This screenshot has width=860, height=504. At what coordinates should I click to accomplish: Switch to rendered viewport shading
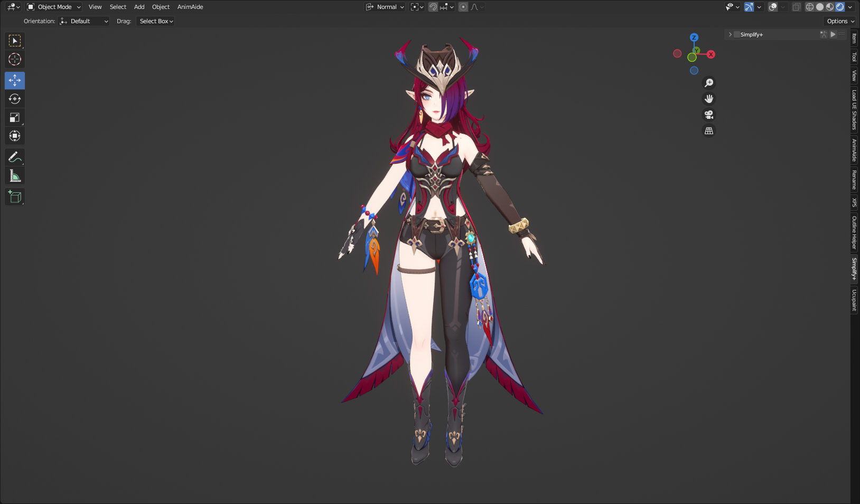point(840,7)
